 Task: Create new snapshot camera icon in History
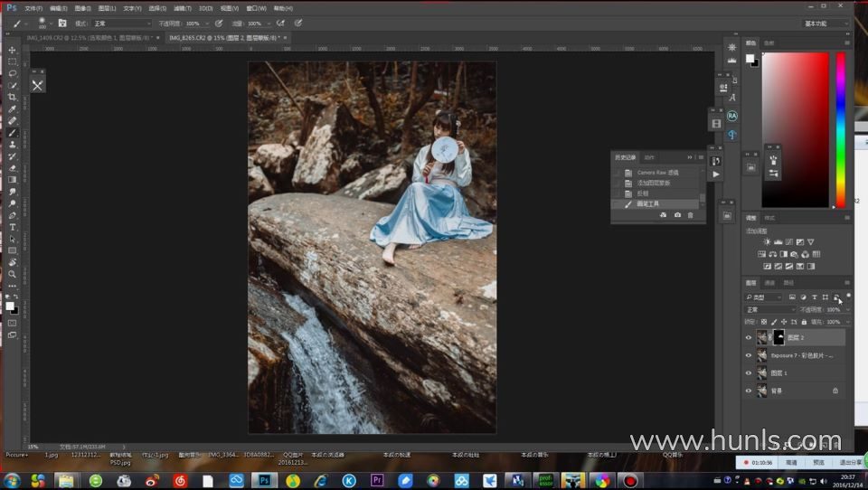pos(677,215)
